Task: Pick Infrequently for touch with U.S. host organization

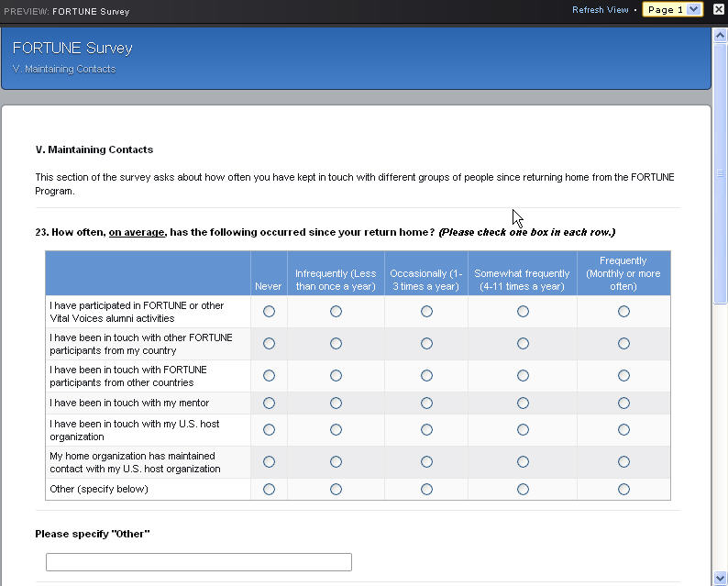Action: pos(336,430)
